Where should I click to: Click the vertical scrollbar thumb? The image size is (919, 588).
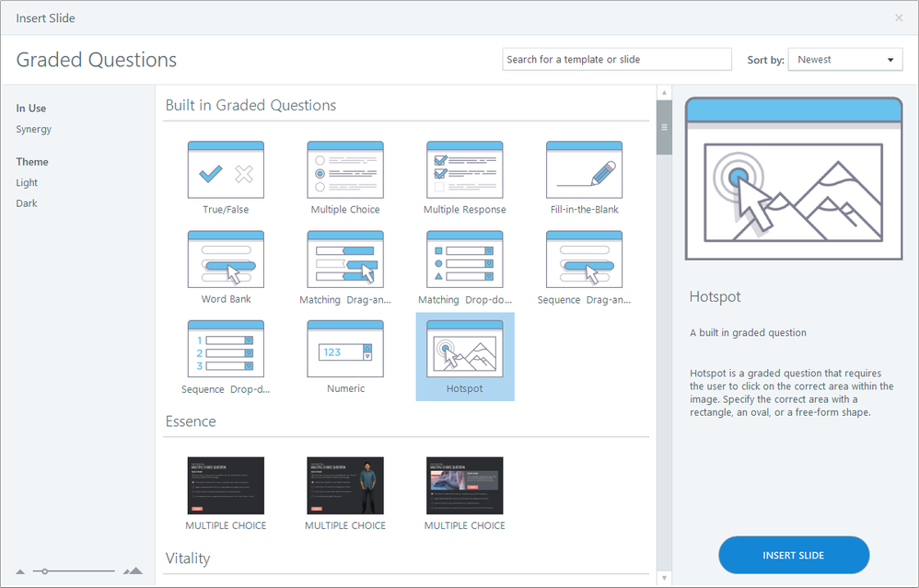pyautogui.click(x=664, y=128)
